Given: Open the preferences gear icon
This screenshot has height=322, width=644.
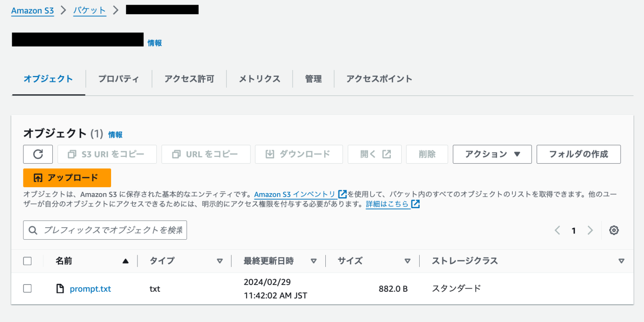Looking at the screenshot, I should tap(614, 230).
